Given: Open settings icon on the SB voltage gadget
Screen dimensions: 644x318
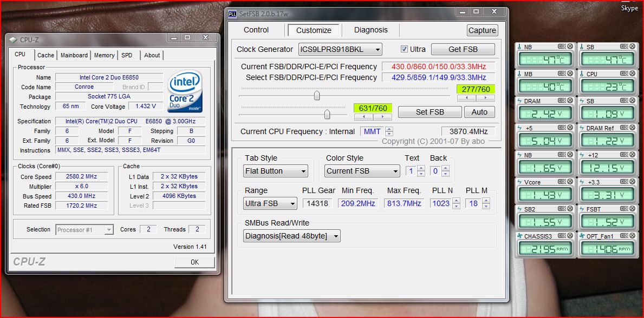Looking at the screenshot, I should click(624, 101).
